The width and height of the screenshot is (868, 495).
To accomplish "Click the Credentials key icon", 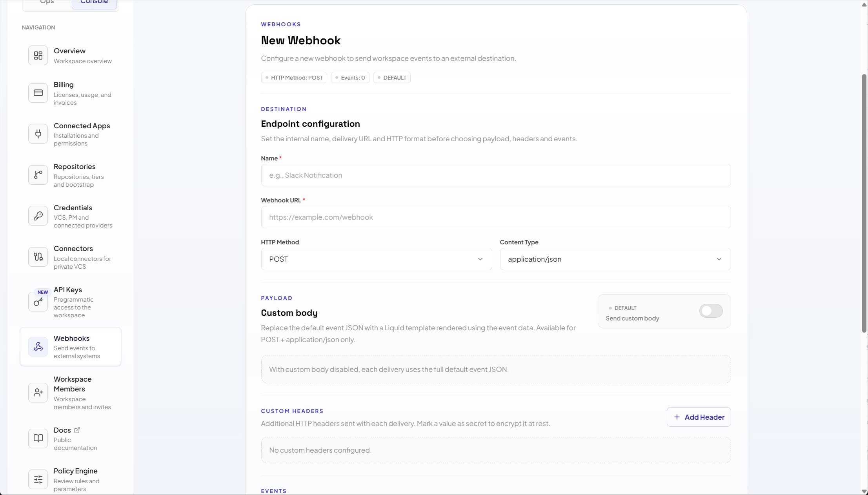I will [x=38, y=216].
